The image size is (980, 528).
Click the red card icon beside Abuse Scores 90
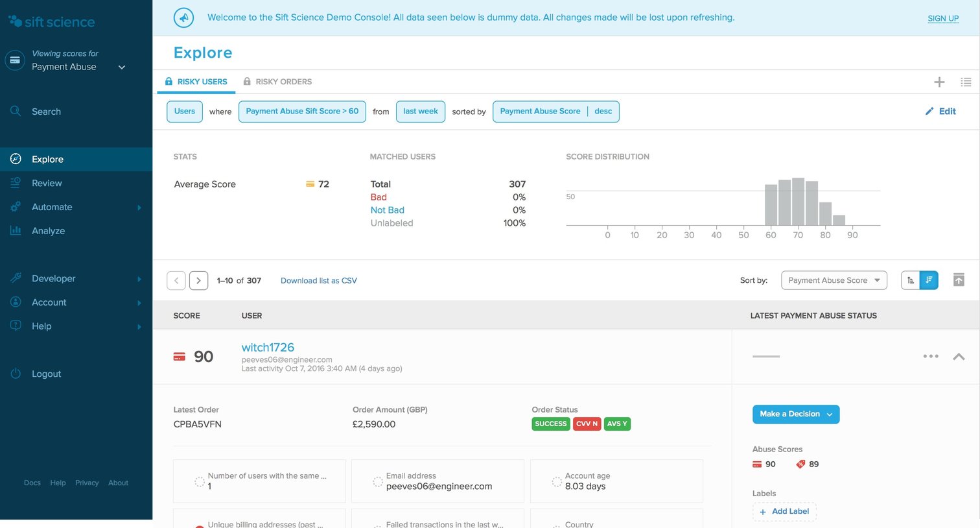coord(757,464)
